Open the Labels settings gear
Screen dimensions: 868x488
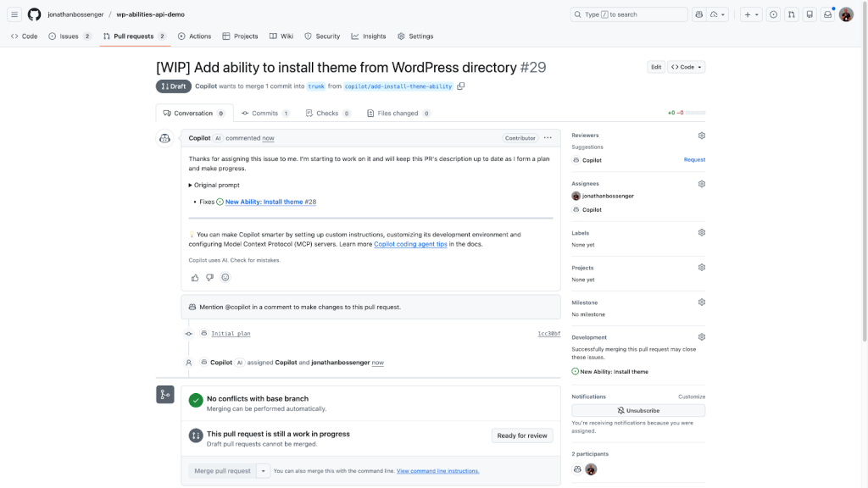click(702, 233)
